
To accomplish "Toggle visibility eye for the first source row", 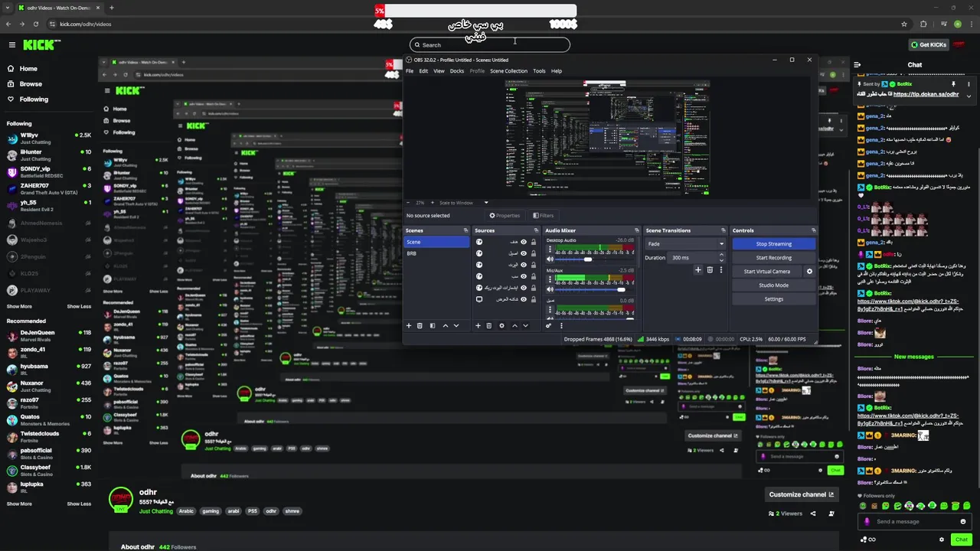I will click(x=524, y=242).
